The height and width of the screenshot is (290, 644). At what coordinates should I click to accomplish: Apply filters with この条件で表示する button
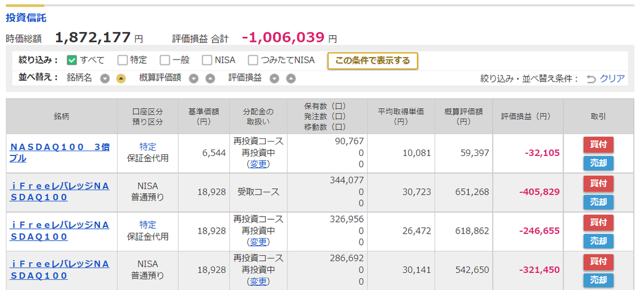[x=372, y=61]
